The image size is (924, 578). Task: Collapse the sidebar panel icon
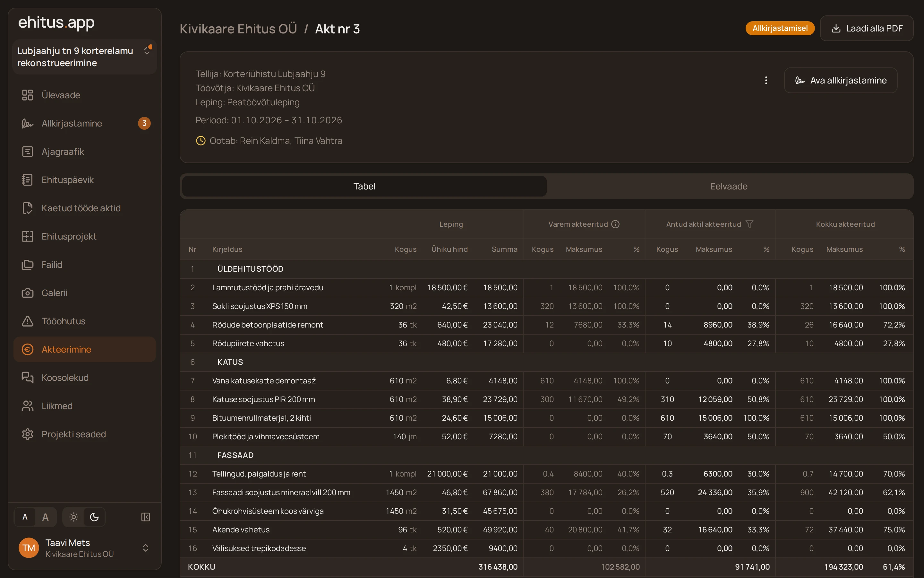point(145,517)
